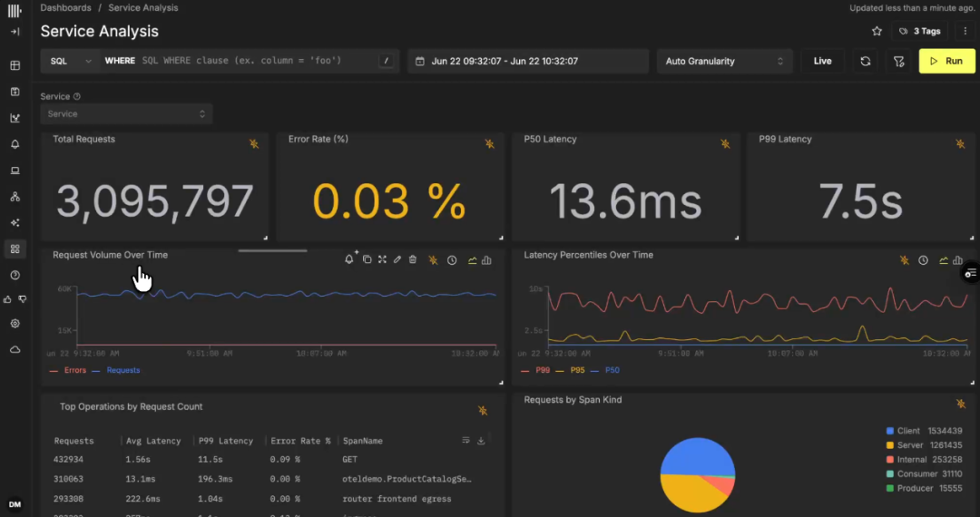Open clock icon on Latency Percentiles tile
This screenshot has height=517, width=980.
click(x=923, y=259)
